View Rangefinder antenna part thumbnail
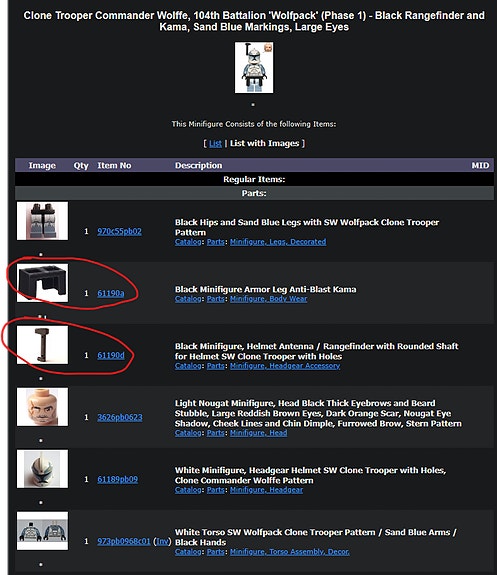 point(42,345)
